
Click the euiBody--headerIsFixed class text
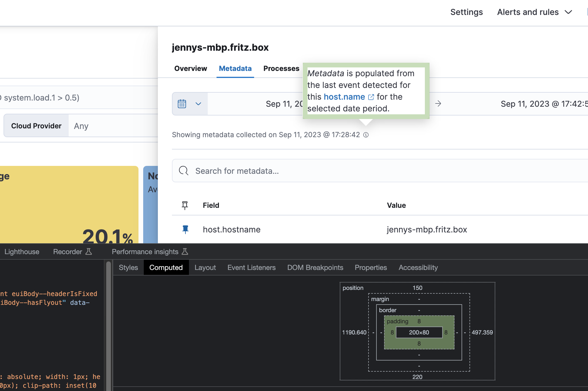pyautogui.click(x=54, y=294)
